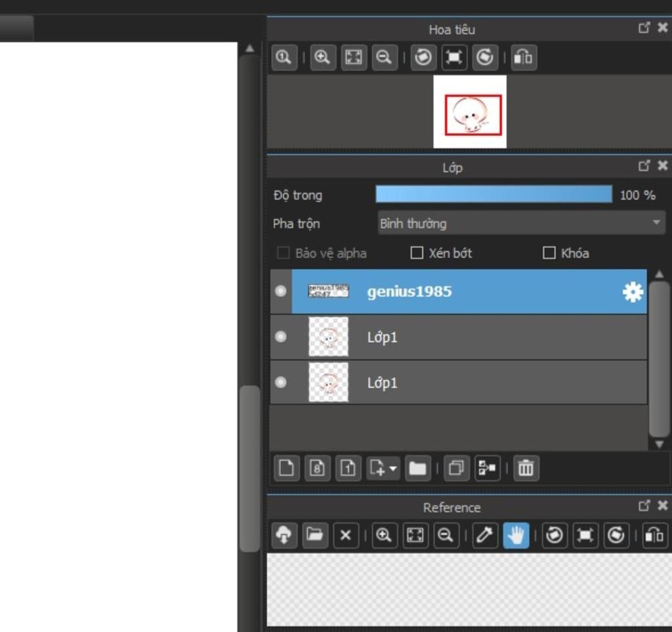Toggle visibility of the middle Lớp1 layer
672x632 pixels.
click(x=281, y=337)
